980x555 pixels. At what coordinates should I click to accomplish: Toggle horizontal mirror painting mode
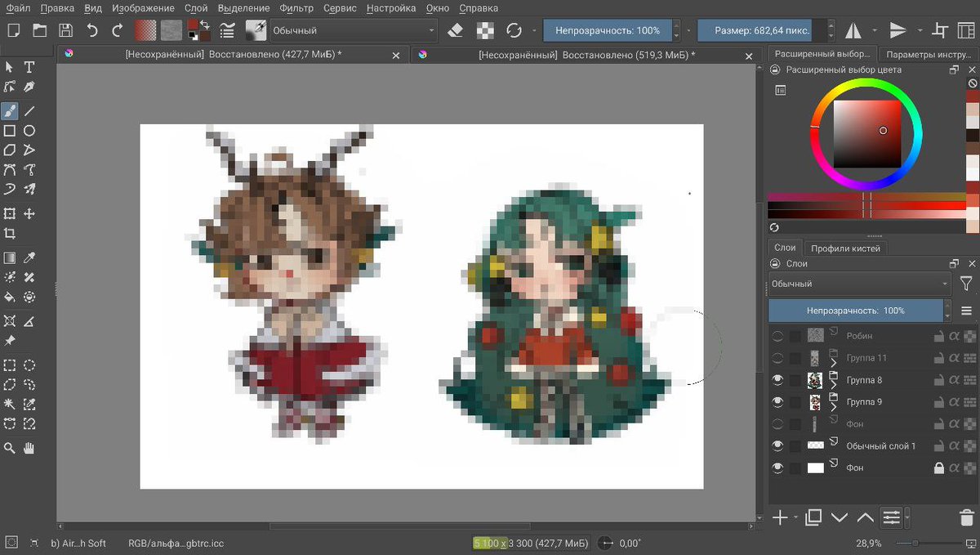pos(853,30)
